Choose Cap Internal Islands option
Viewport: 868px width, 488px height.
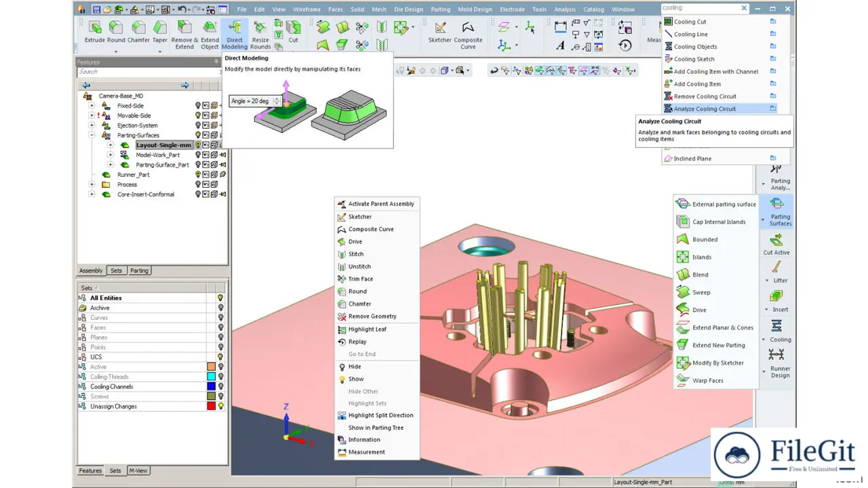716,222
